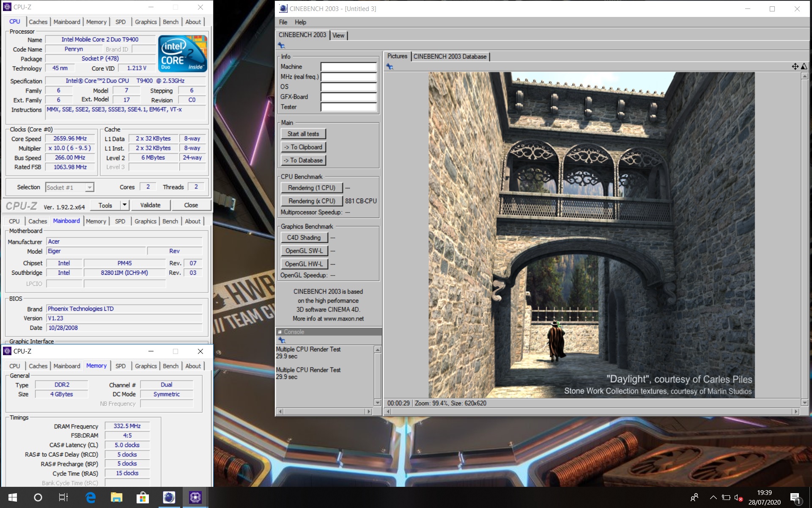Click the Machine input field
Screen dimensions: 812x508
tap(348, 66)
